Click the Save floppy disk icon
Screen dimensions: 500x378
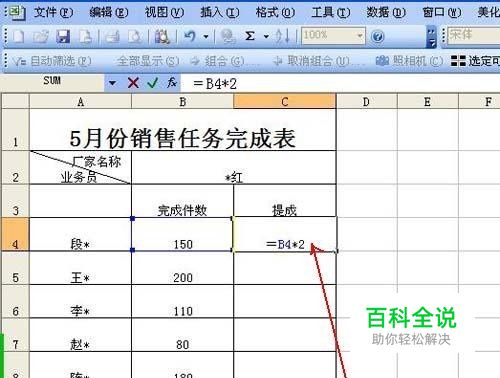point(63,36)
